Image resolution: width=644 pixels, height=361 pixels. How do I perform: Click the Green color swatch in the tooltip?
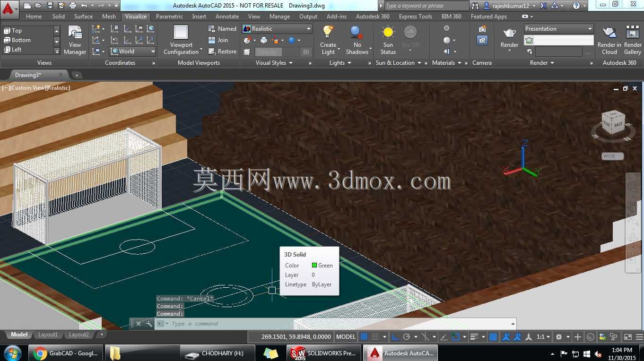[x=314, y=266]
